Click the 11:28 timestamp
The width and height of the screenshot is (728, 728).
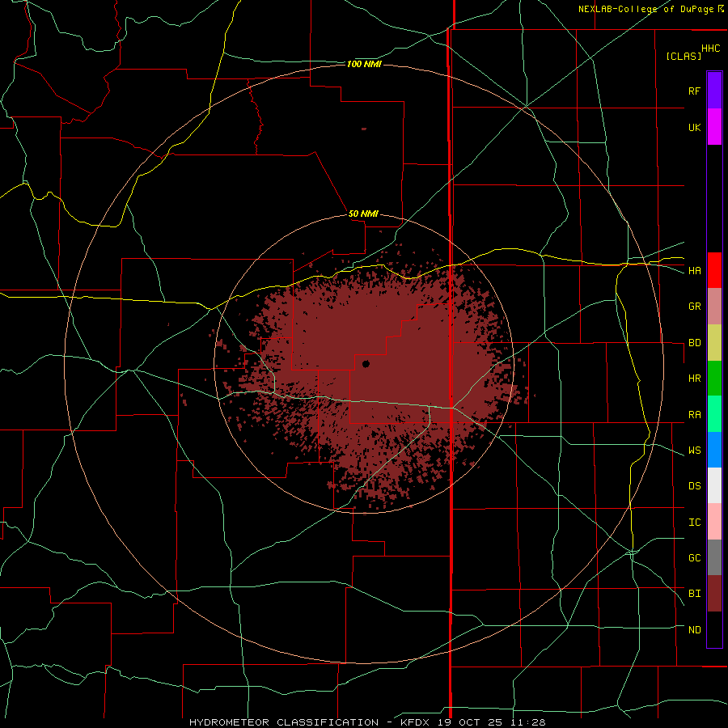[527, 722]
